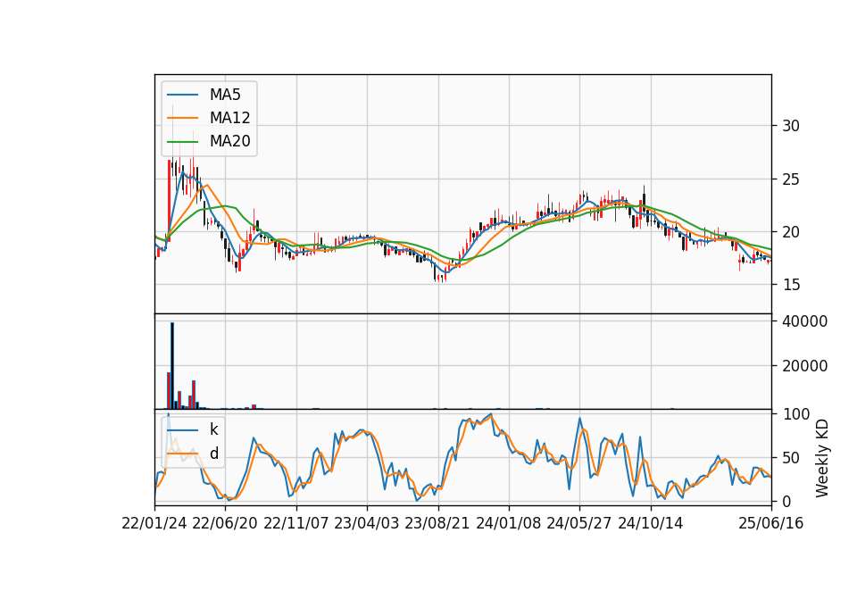The height and width of the screenshot is (616, 857).
Task: Click the k legend label in KD panel
Action: point(213,429)
